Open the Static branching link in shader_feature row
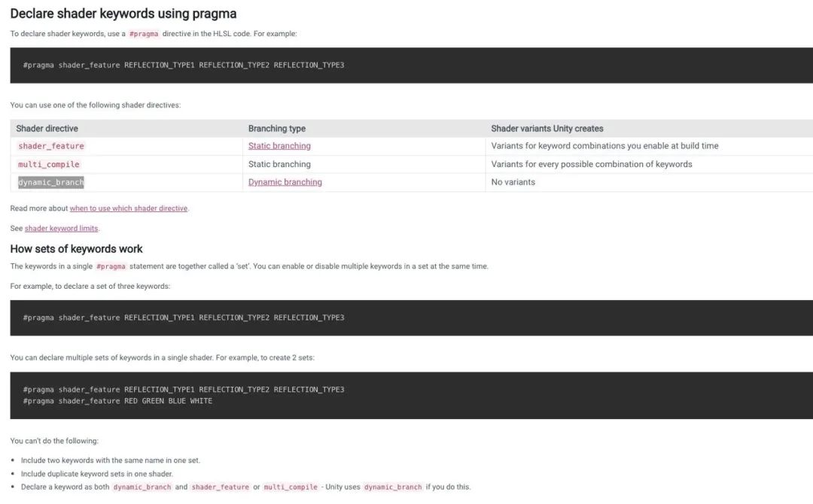The width and height of the screenshot is (813, 504). [x=279, y=146]
